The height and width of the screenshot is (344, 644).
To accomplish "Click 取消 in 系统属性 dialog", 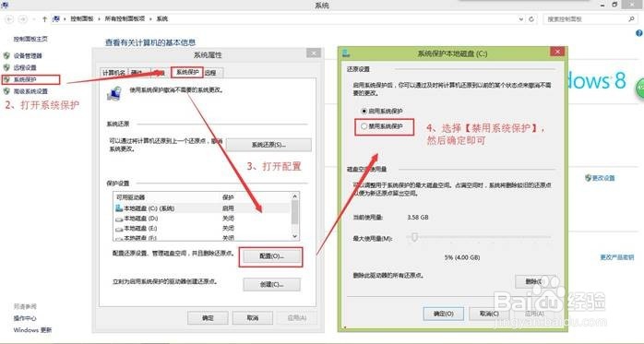I will (253, 318).
